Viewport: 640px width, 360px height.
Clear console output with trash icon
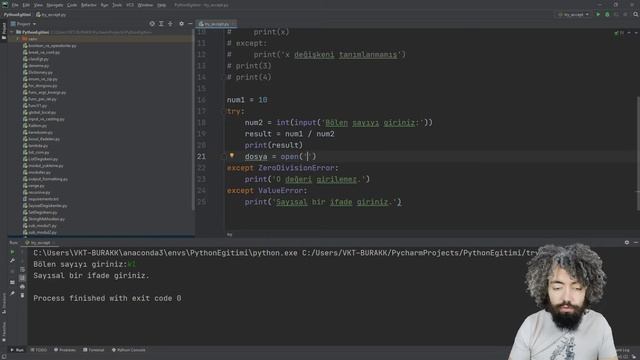point(22,295)
